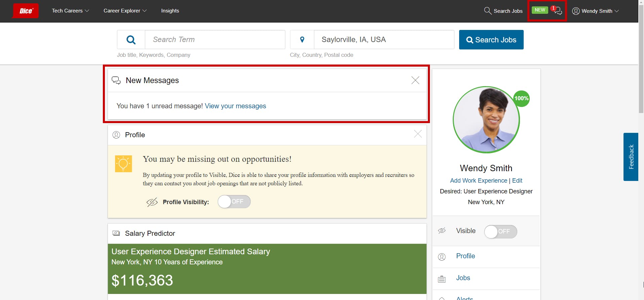This screenshot has width=644, height=300.
Task: Close the Profile panel
Action: (x=418, y=134)
